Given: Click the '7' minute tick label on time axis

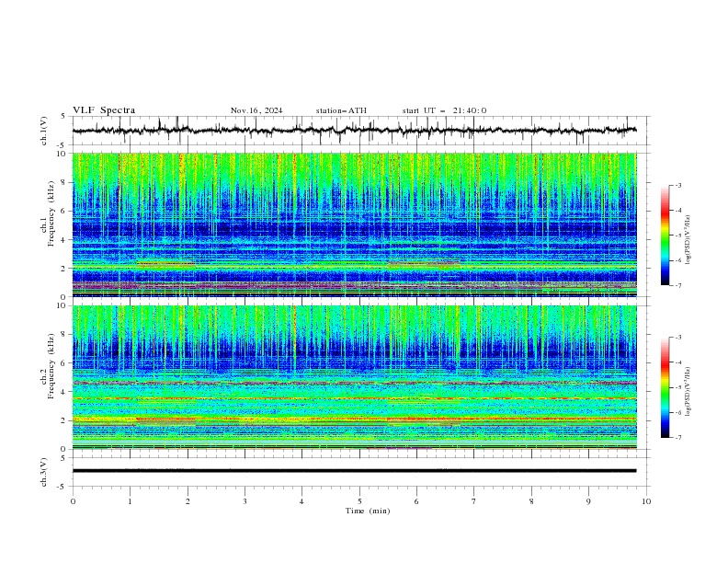Looking at the screenshot, I should 474,501.
